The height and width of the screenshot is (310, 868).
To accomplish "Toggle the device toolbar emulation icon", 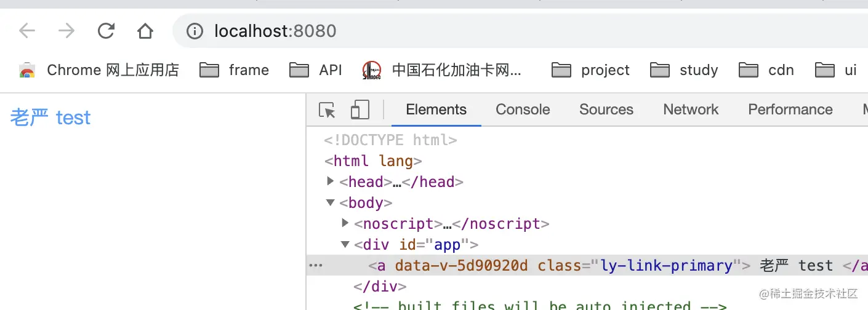I will 360,110.
